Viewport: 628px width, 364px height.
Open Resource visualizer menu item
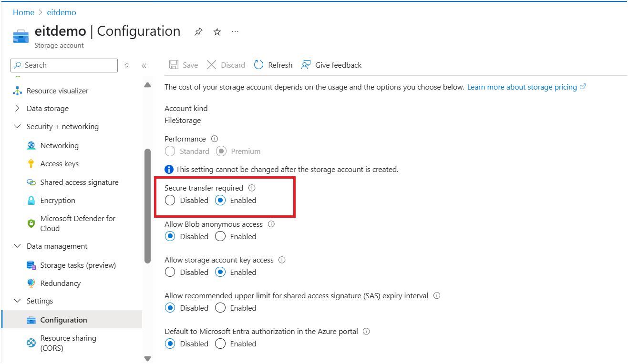click(x=58, y=91)
